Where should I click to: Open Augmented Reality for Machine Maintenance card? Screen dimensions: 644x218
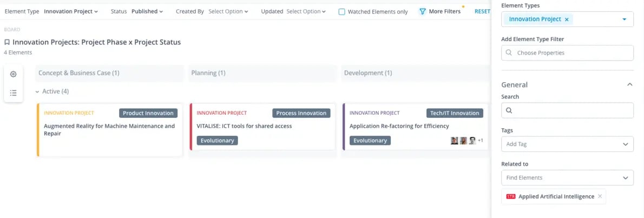pos(110,130)
